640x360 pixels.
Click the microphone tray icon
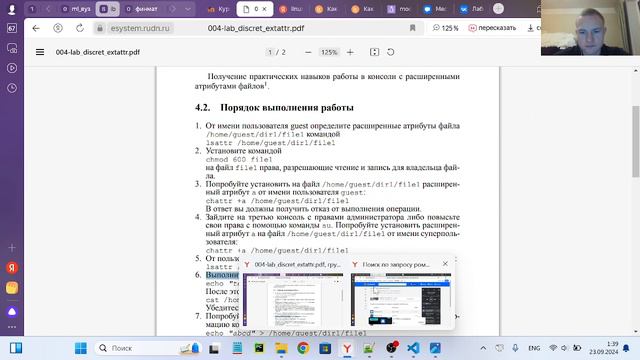515,348
